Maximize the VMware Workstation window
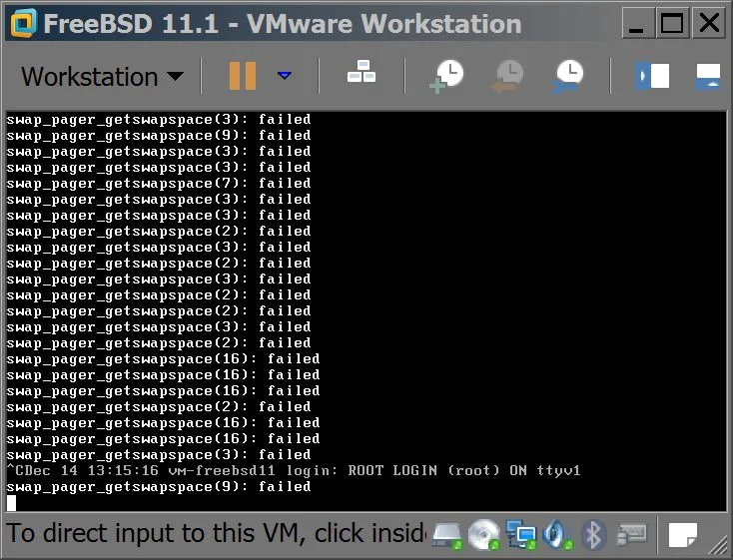 pyautogui.click(x=671, y=22)
